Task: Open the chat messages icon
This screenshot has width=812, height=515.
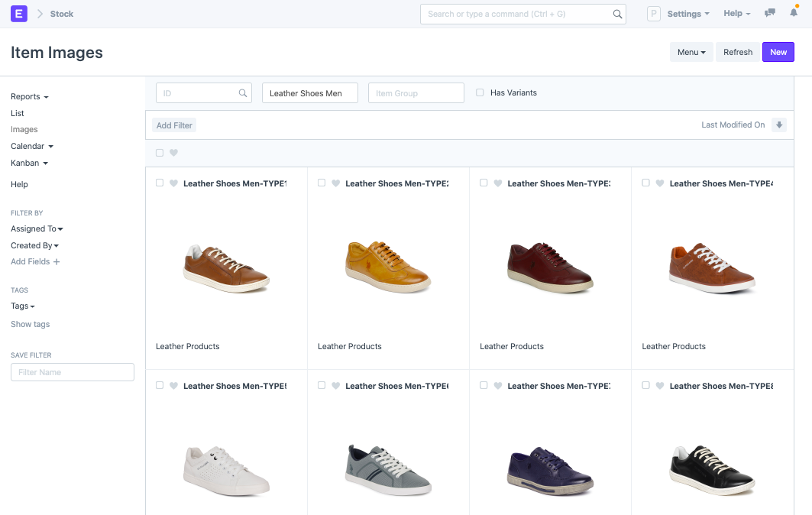Action: click(x=770, y=14)
